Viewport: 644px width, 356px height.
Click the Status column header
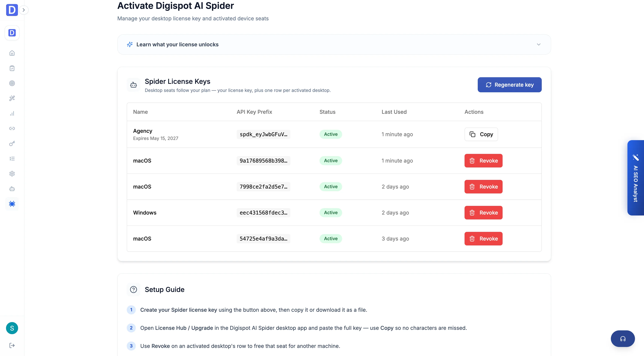click(x=327, y=112)
